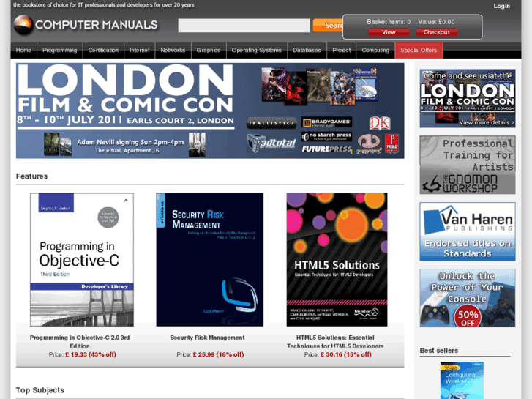Viewport: 532px width, 399px height.
Task: Click the red Checkout button
Action: tap(436, 32)
